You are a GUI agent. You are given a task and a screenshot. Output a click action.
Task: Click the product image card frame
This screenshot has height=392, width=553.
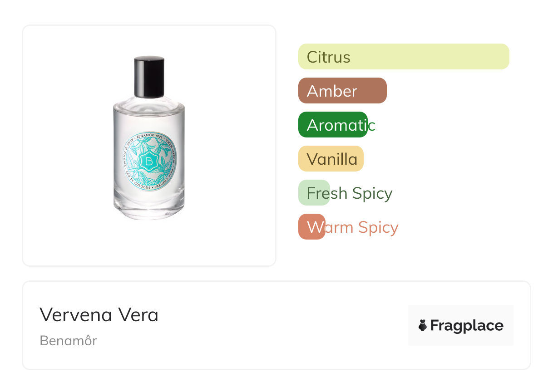tap(149, 146)
